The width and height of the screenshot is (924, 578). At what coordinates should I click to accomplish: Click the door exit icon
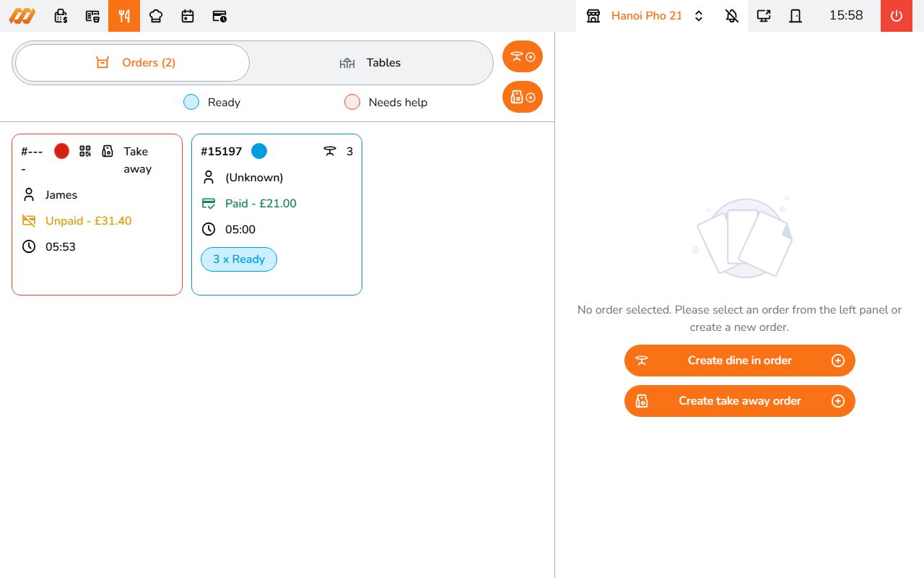coord(796,16)
